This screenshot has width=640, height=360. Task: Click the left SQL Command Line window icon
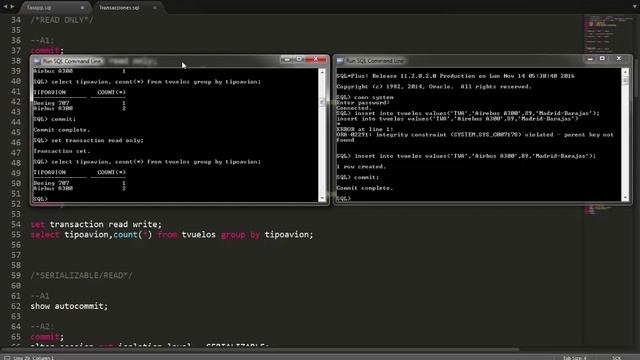(37, 61)
